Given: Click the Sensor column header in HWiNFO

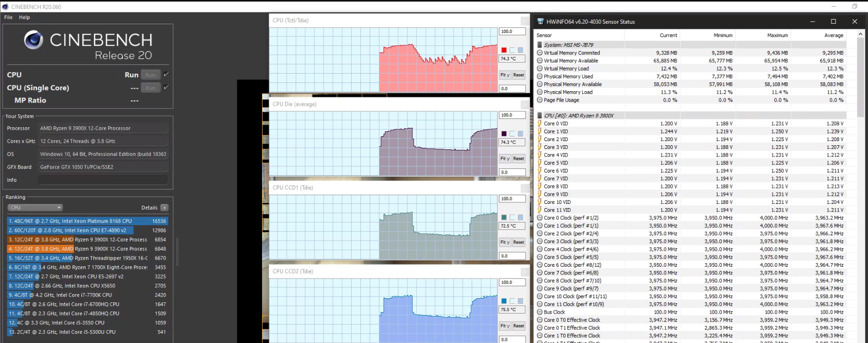Looking at the screenshot, I should (579, 36).
